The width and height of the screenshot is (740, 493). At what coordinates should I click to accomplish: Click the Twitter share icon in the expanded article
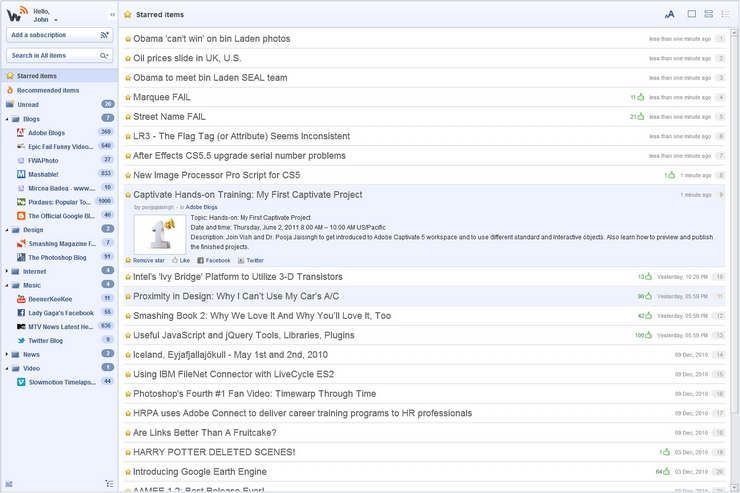click(x=250, y=260)
